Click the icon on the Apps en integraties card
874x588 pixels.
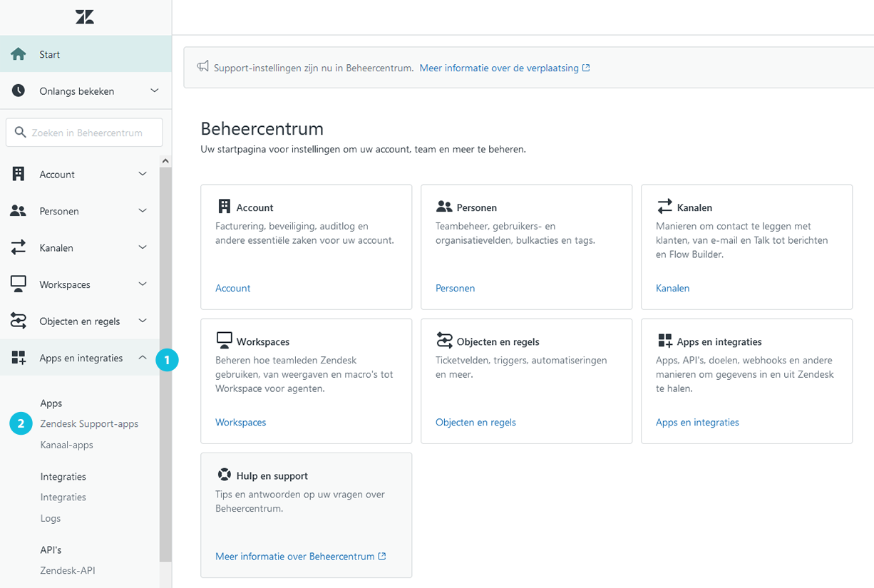[x=664, y=341]
